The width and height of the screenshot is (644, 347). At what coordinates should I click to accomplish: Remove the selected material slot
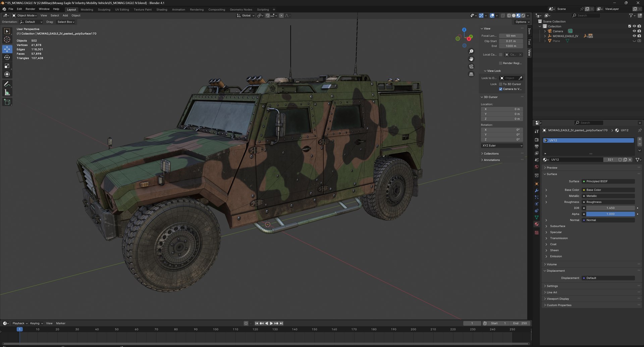[640, 144]
